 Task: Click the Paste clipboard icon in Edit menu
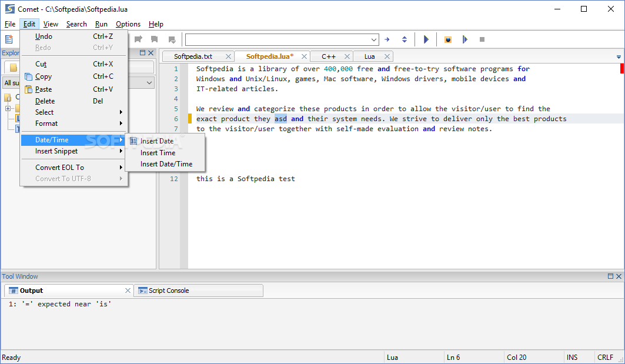[x=28, y=89]
